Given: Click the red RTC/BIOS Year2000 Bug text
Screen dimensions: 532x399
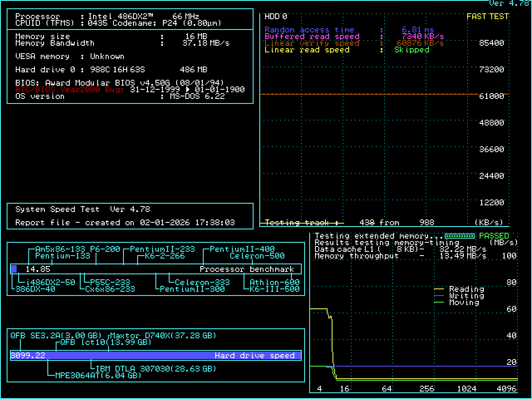Looking at the screenshot, I should (x=69, y=89).
